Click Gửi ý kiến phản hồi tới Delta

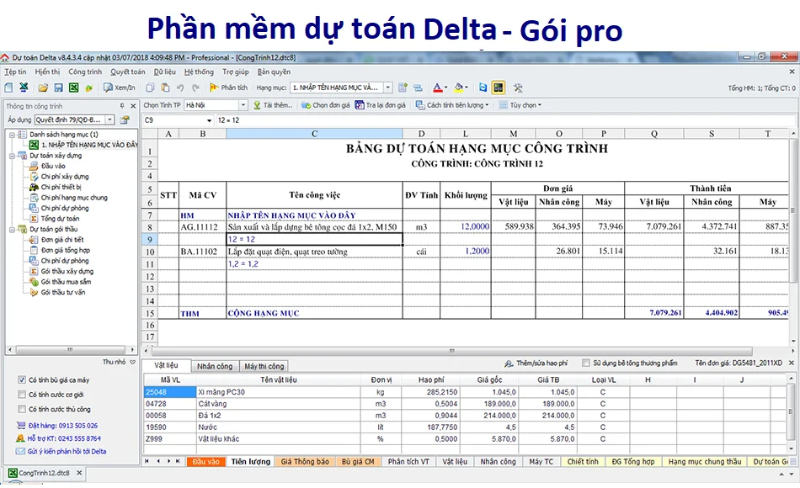tap(67, 451)
